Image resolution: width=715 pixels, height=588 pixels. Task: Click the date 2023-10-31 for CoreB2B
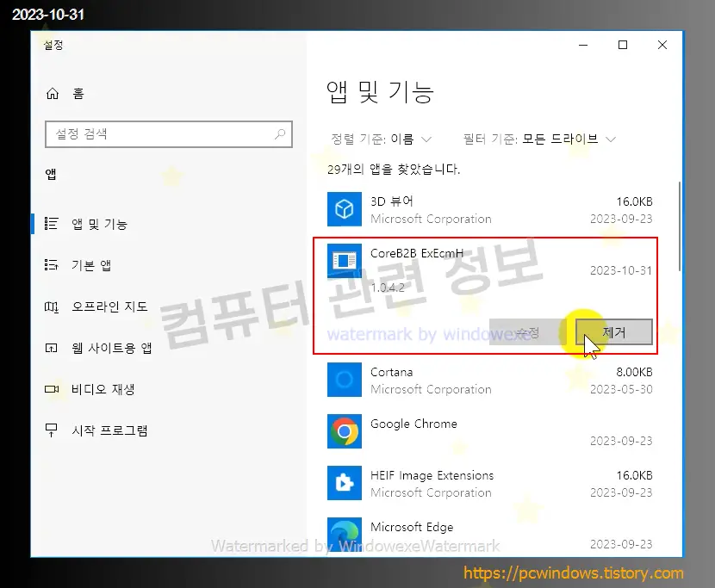[621, 270]
